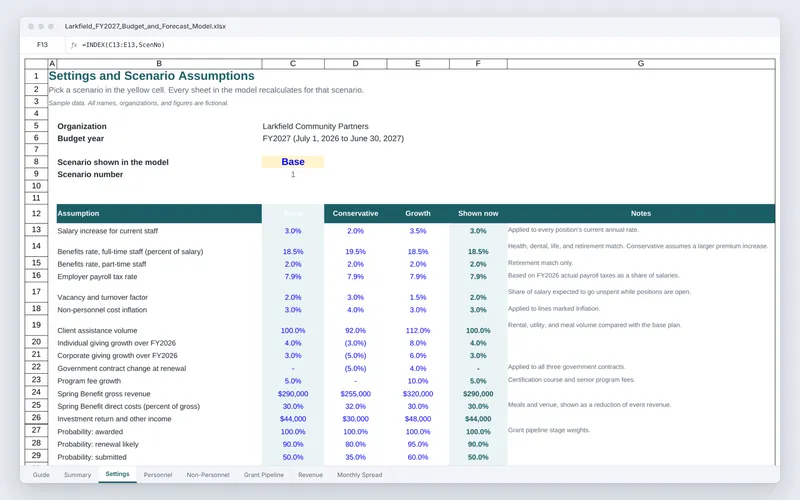800x500 pixels.
Task: Click the Retirement match only note
Action: pos(540,263)
